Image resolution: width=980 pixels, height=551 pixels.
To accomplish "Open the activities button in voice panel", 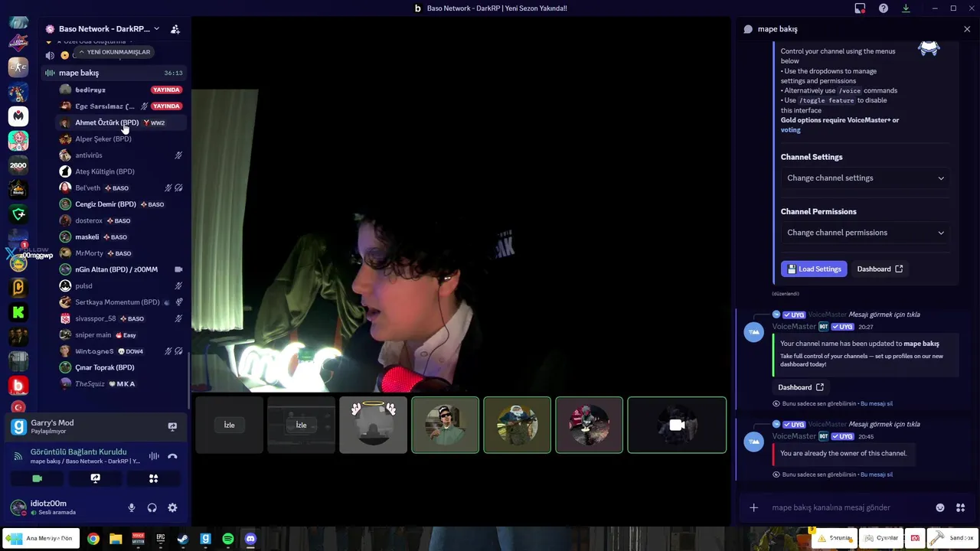I will click(x=153, y=478).
